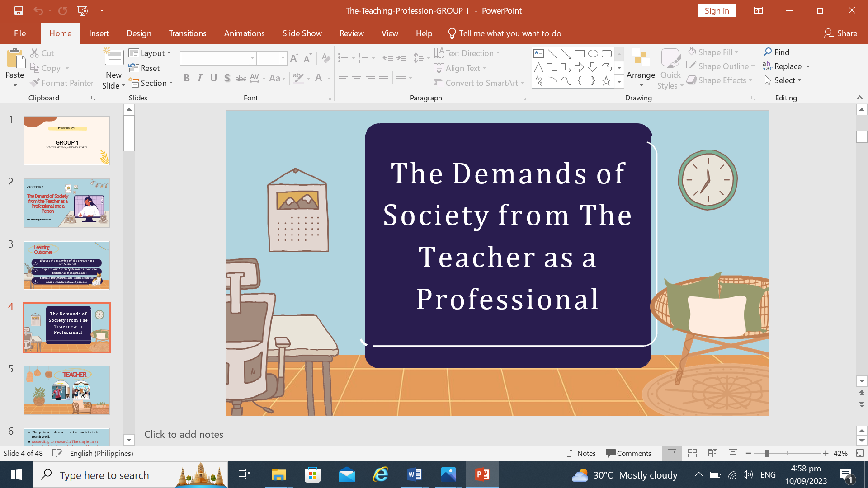Expand the shapes gallery More arrow
The image size is (868, 488).
[x=619, y=82]
